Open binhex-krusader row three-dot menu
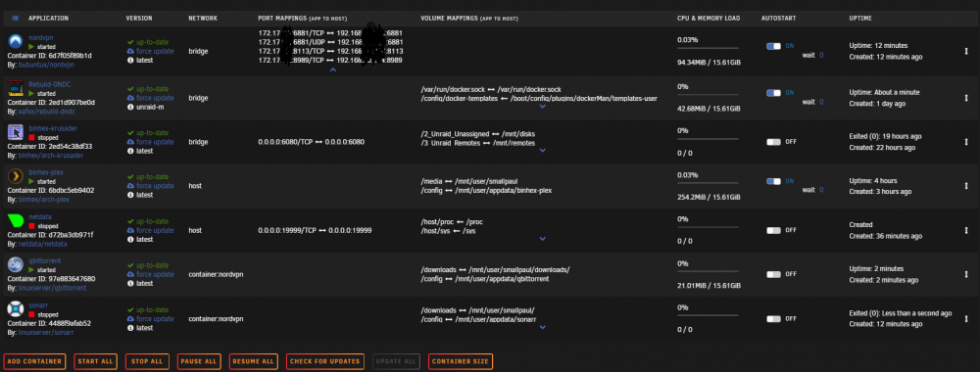The width and height of the screenshot is (980, 372). (x=966, y=142)
